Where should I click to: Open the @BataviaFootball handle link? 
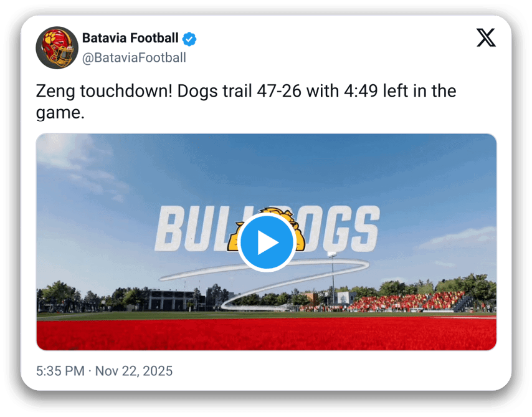(134, 58)
